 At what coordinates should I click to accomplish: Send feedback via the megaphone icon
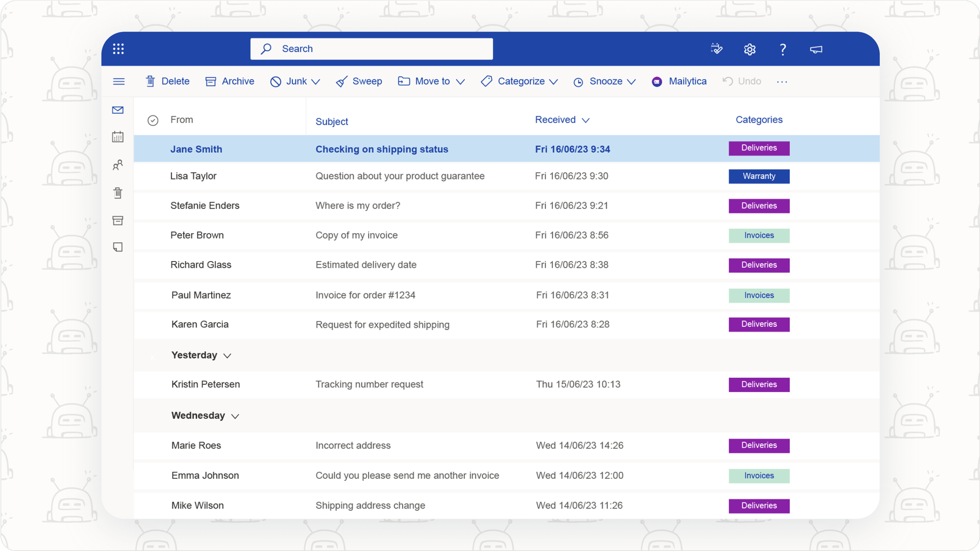click(815, 49)
